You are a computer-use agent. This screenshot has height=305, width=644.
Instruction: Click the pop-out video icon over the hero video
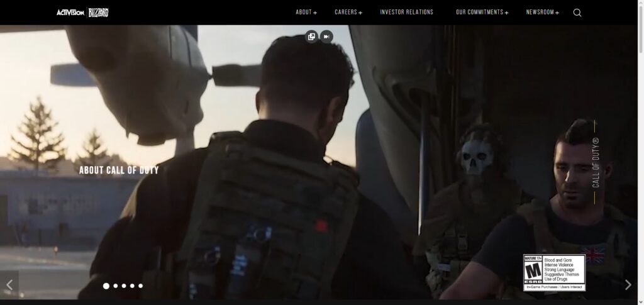(x=312, y=37)
